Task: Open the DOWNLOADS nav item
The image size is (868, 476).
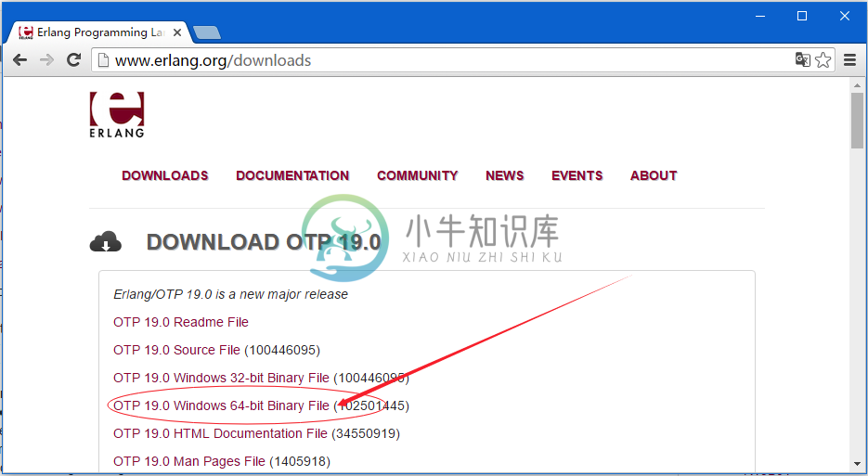Action: (165, 175)
